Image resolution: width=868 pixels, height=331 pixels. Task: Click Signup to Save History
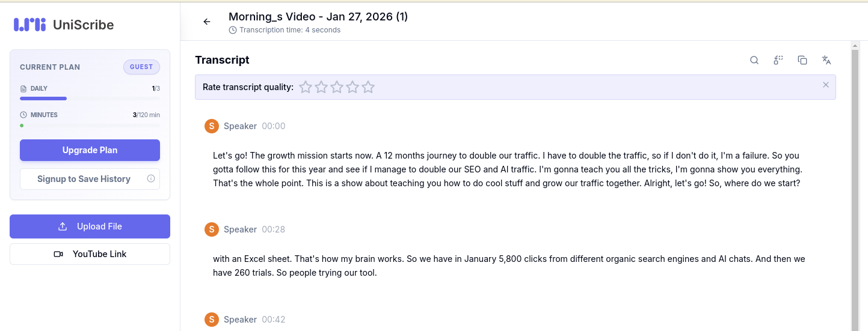84,179
